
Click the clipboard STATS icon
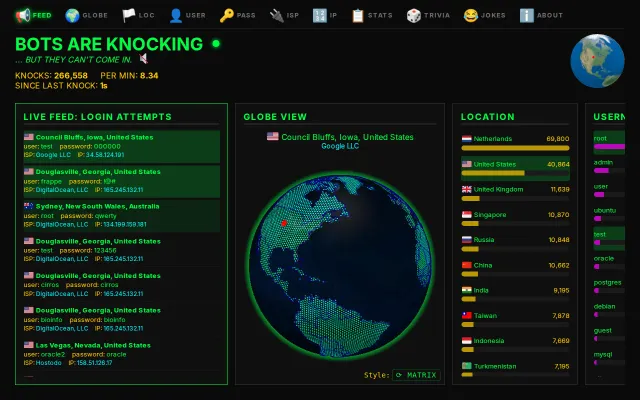click(358, 16)
